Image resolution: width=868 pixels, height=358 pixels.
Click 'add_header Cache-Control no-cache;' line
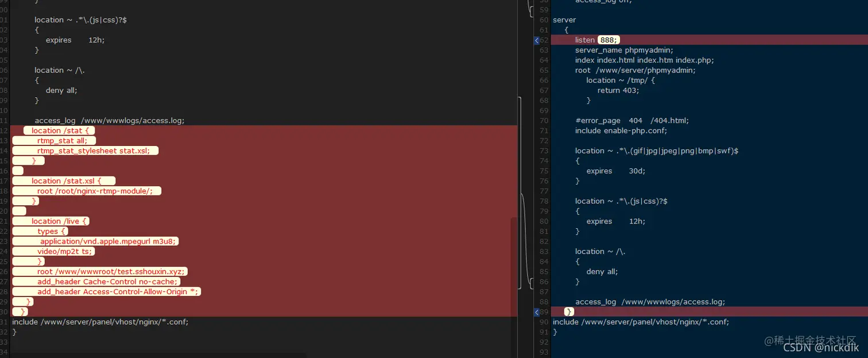coord(108,282)
